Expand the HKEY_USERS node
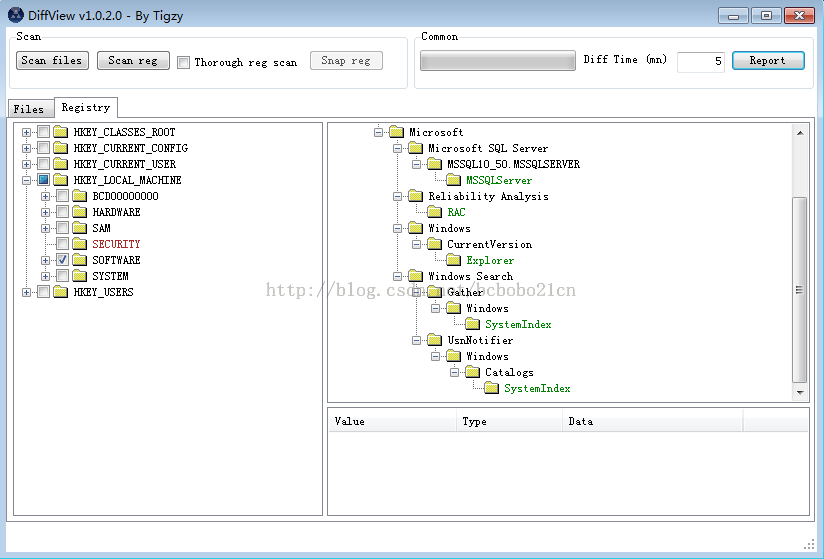 pyautogui.click(x=26, y=292)
